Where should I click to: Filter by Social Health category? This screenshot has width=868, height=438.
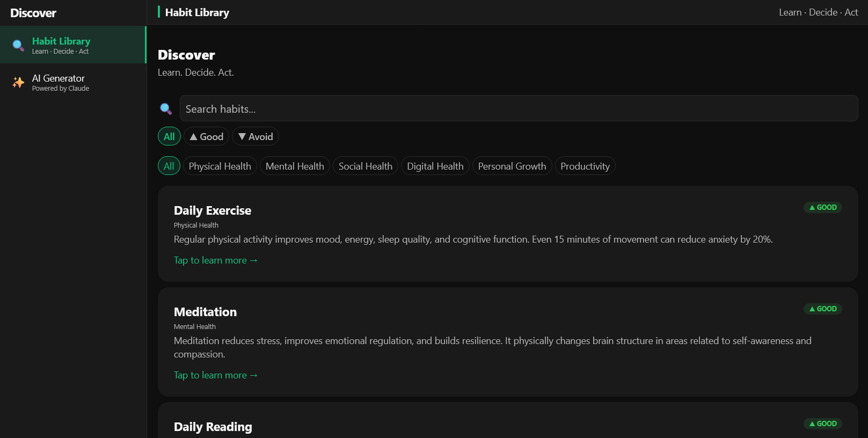[x=366, y=166]
